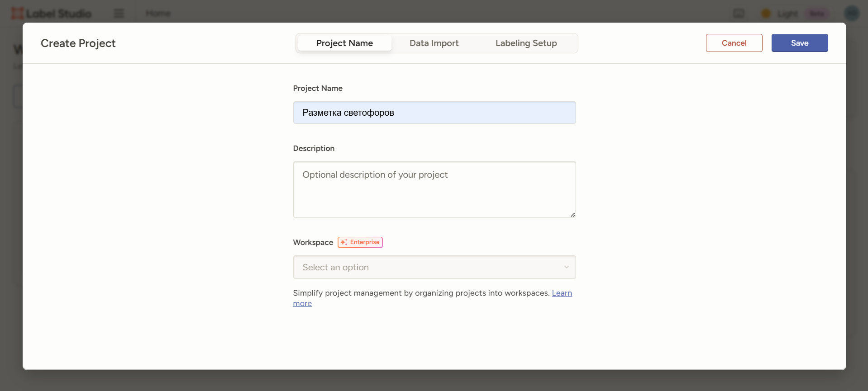Cancel project creation
Screen dimensions: 868x391
tap(734, 43)
